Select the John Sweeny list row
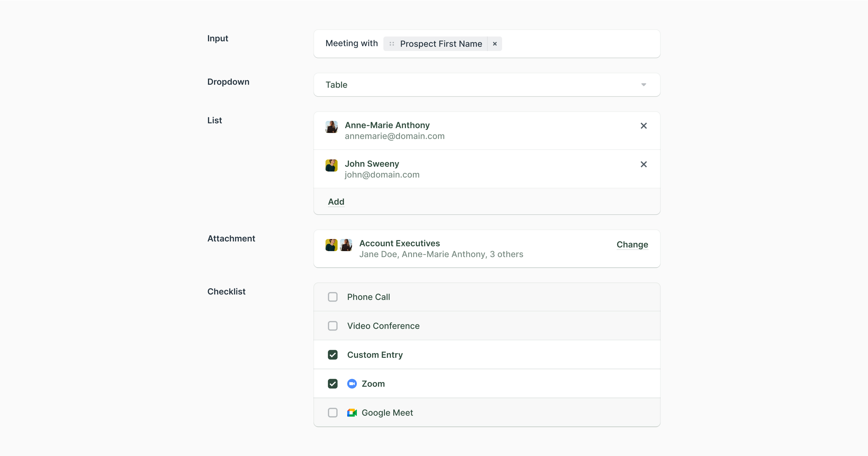The image size is (868, 456). pos(505,169)
